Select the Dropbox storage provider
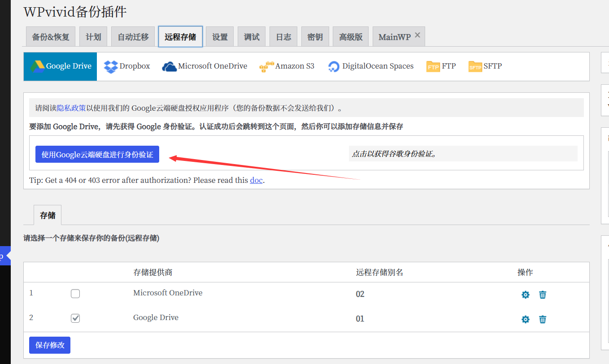The height and width of the screenshot is (364, 609). pyautogui.click(x=127, y=66)
